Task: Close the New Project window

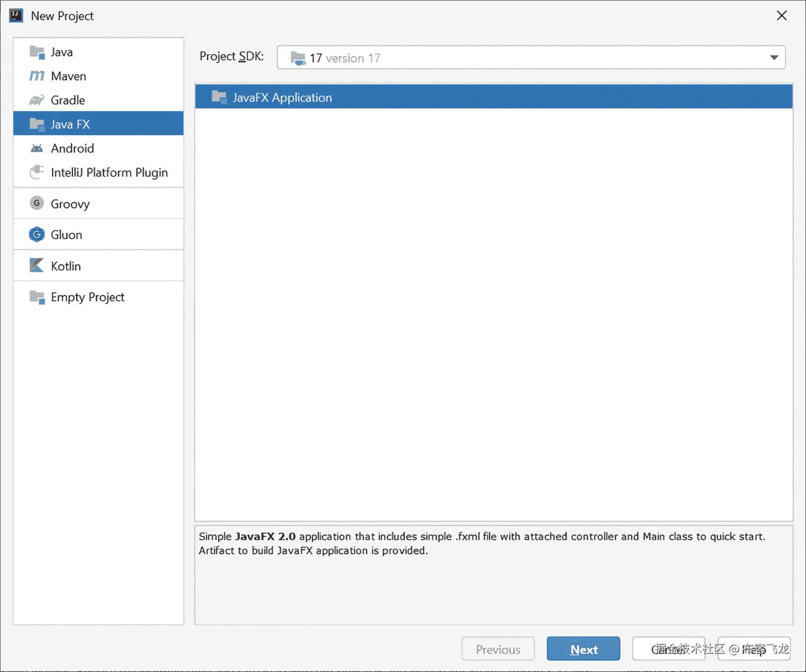Action: tap(782, 16)
